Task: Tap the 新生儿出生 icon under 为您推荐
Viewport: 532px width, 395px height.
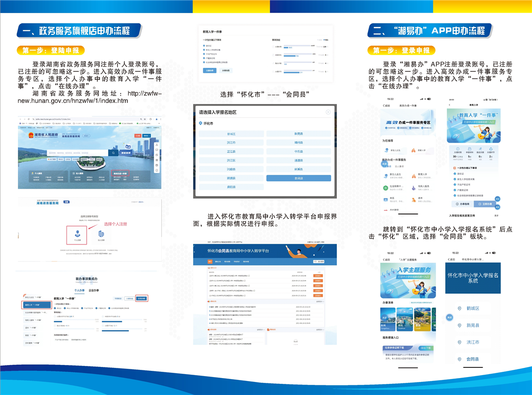Action: (x=386, y=150)
